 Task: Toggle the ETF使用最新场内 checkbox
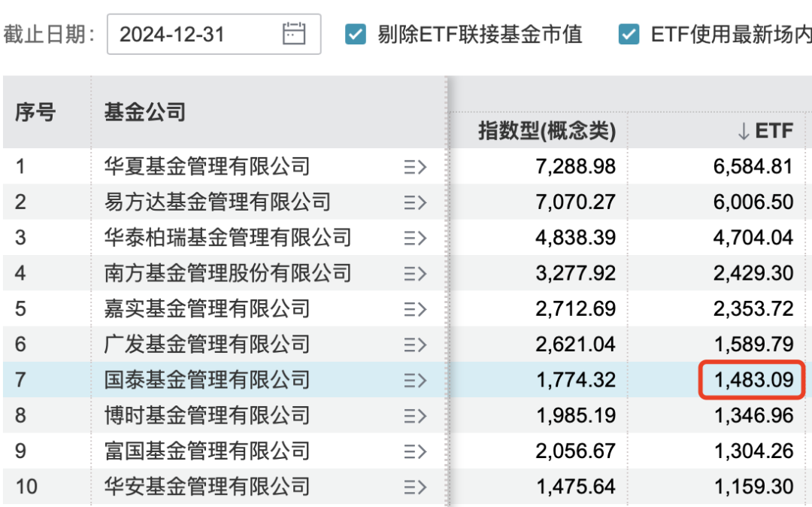[629, 35]
